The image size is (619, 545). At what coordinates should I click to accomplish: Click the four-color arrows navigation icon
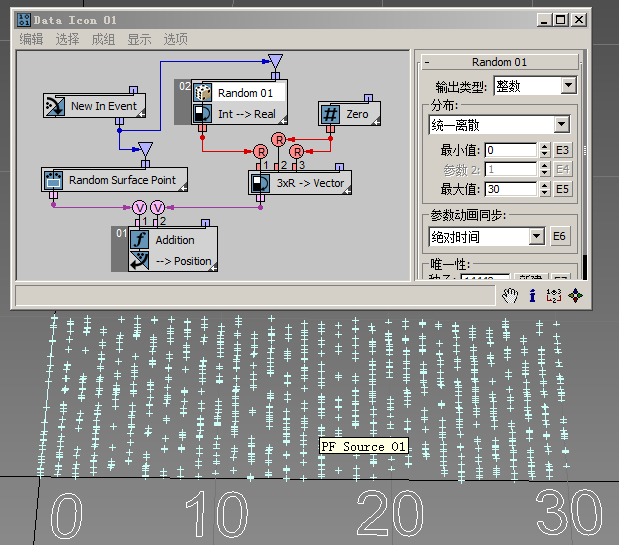click(575, 295)
